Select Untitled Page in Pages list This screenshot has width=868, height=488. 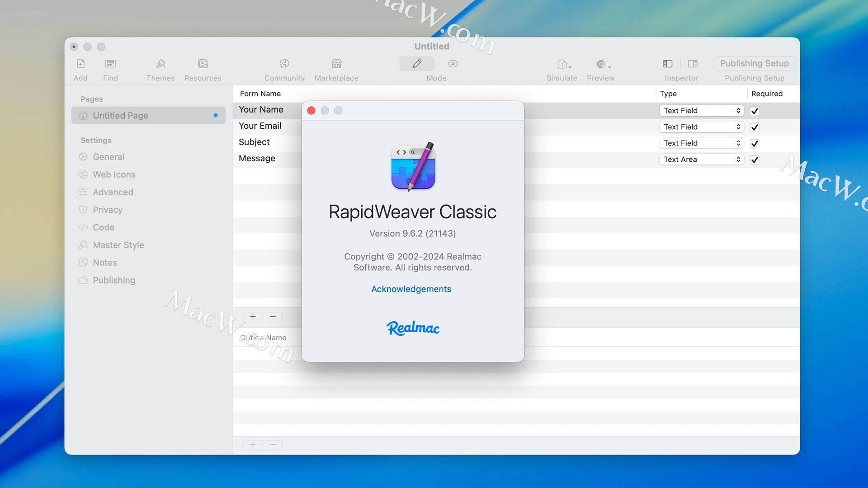(148, 115)
